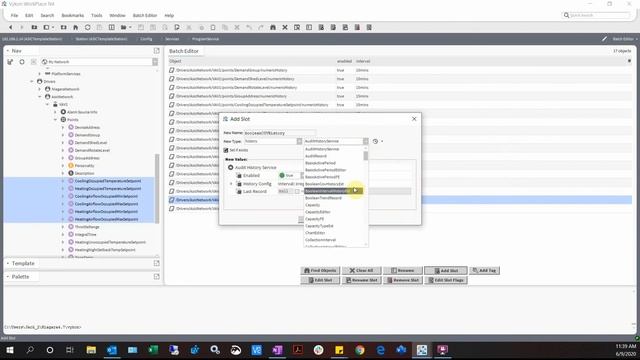640x360 pixels.
Task: Click the Refresh icon in the main toolbar
Action: click(x=87, y=27)
